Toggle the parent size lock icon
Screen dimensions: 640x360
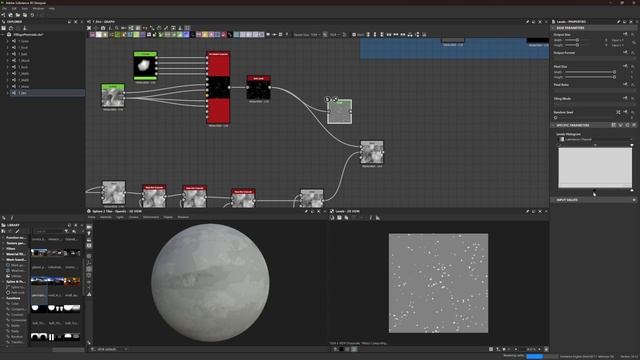pos(325,35)
